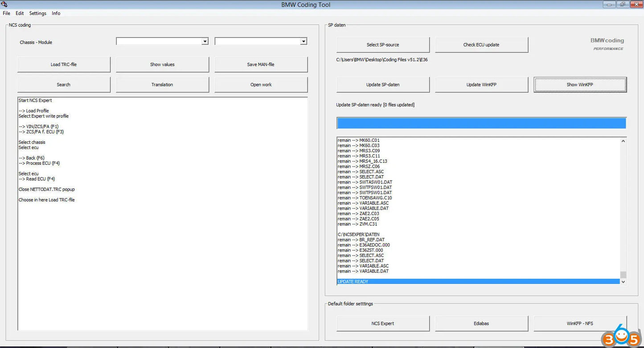The image size is (644, 348).
Task: Open the File menu
Action: (6, 13)
